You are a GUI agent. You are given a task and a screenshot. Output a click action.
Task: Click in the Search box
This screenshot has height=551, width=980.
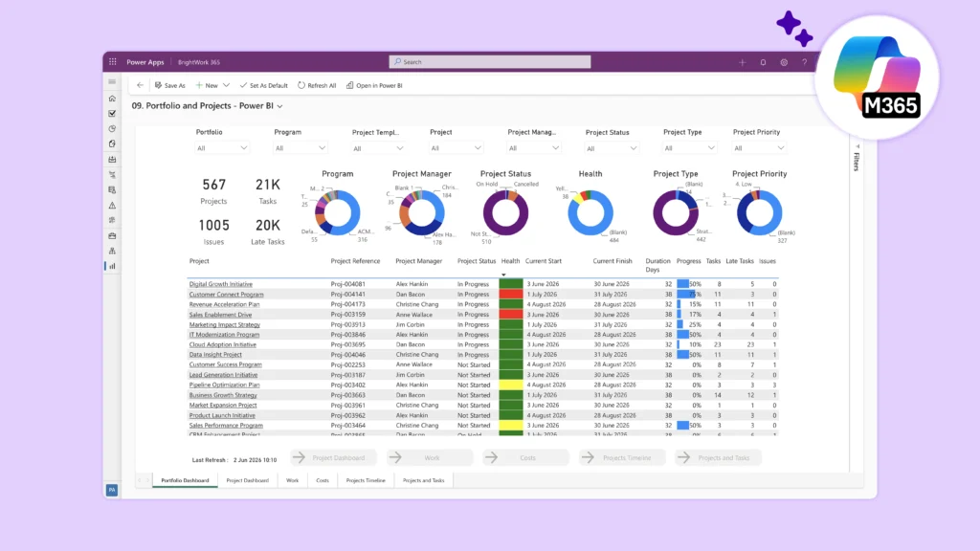click(x=490, y=62)
